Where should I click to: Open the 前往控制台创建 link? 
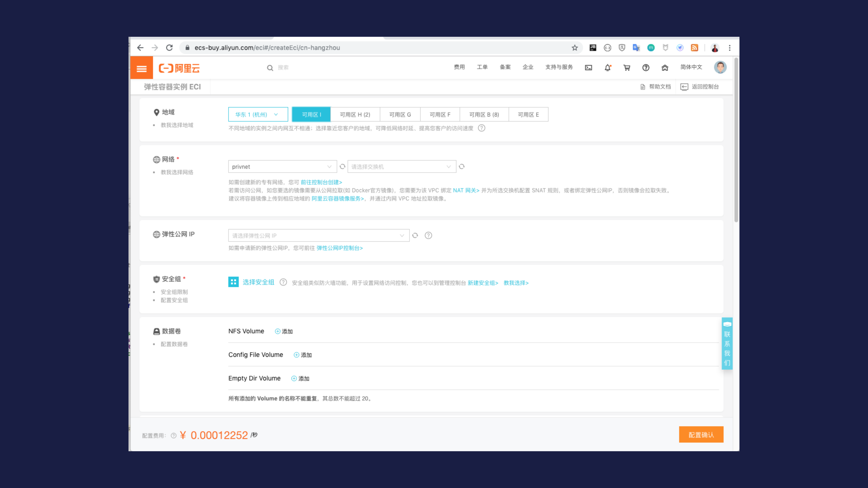click(321, 182)
